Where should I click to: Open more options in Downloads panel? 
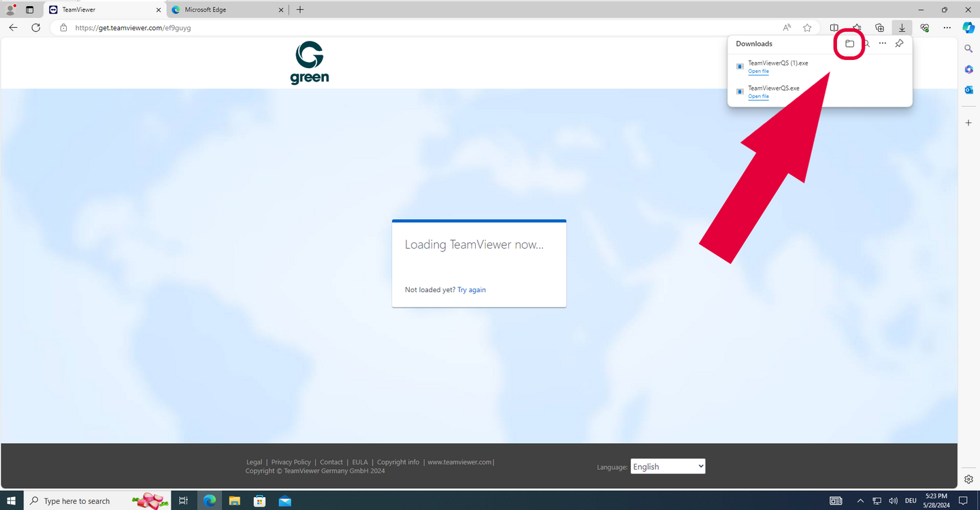883,44
